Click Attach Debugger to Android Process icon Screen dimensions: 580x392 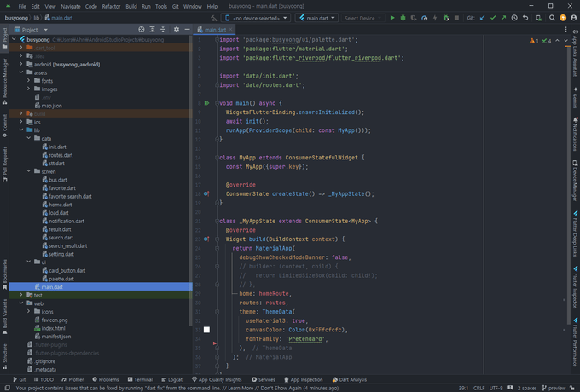point(446,18)
